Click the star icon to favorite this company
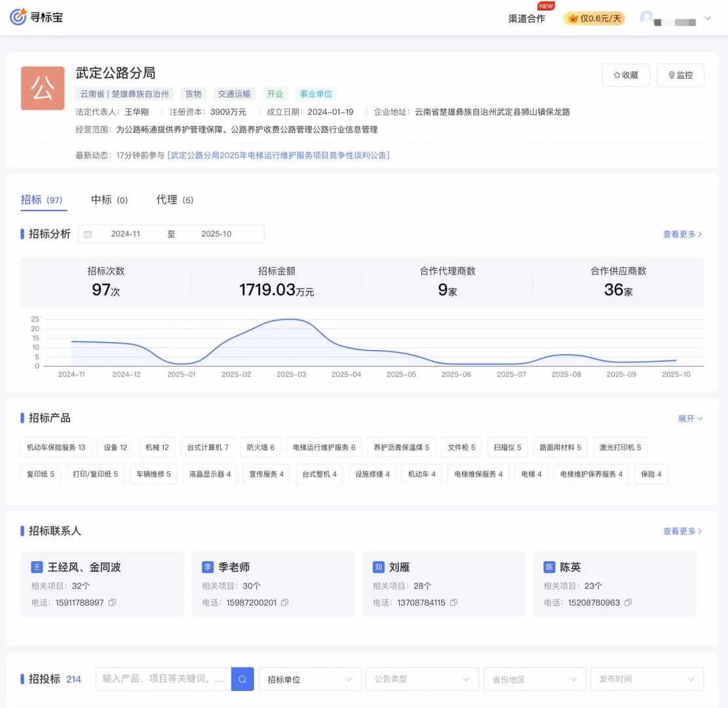This screenshot has width=728, height=708. point(617,75)
